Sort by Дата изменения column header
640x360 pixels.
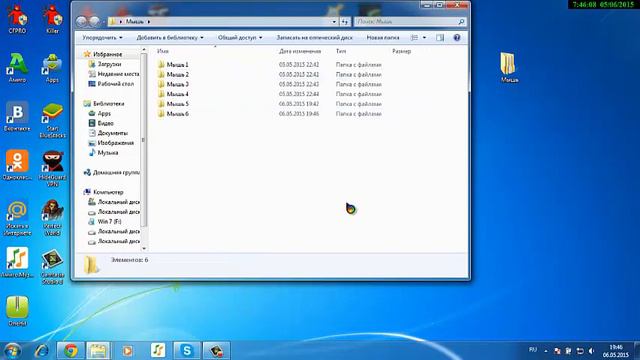click(x=300, y=51)
